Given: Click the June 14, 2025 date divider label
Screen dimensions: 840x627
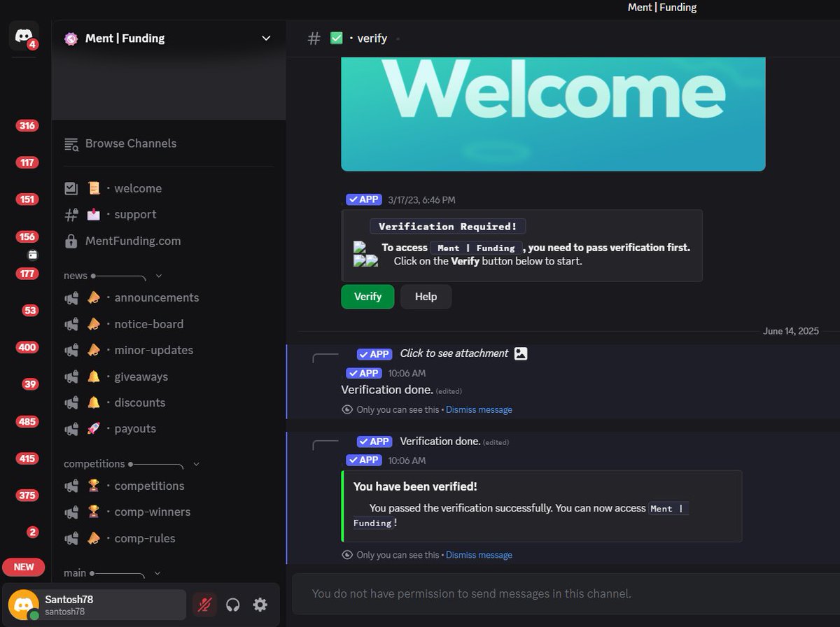Looking at the screenshot, I should tap(790, 331).
